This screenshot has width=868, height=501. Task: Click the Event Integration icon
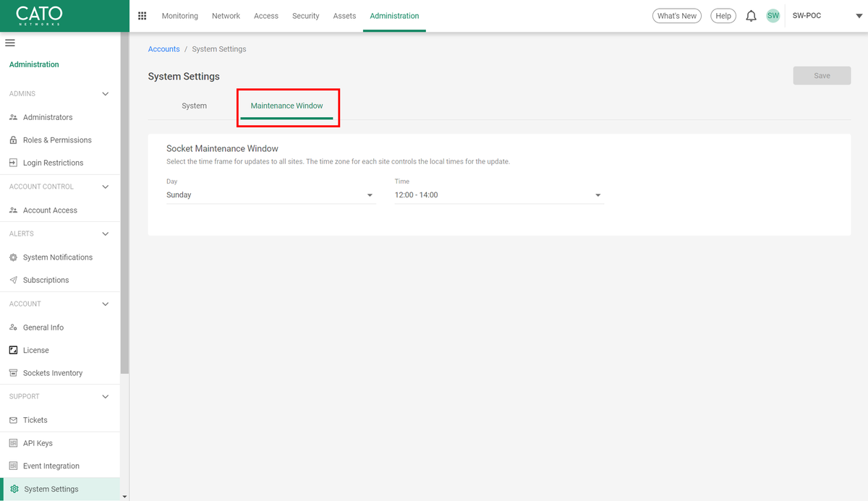point(13,466)
